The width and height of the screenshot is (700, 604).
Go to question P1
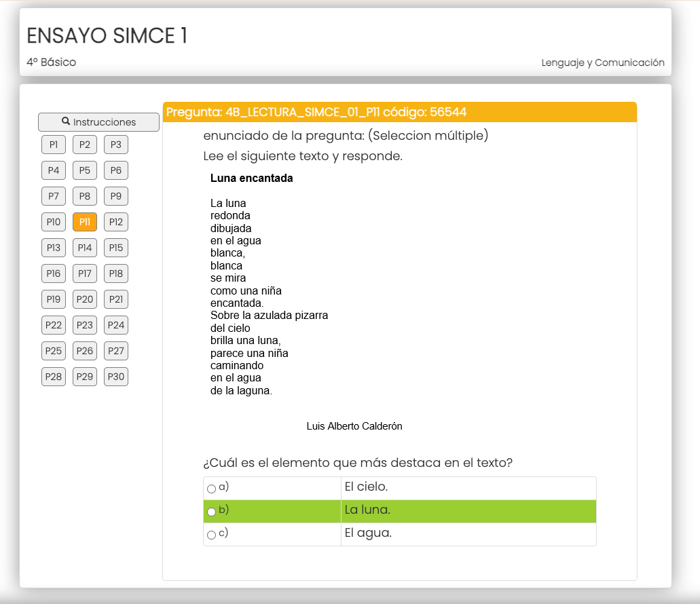[54, 145]
